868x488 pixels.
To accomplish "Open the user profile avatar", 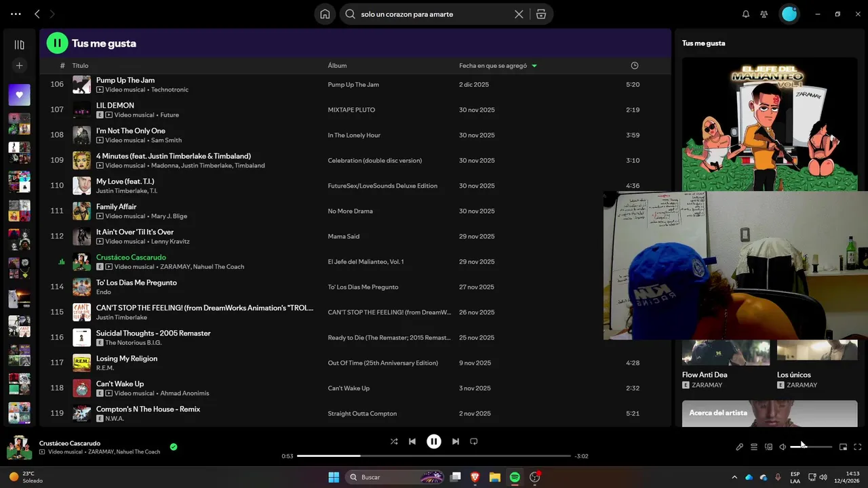I will click(x=789, y=14).
